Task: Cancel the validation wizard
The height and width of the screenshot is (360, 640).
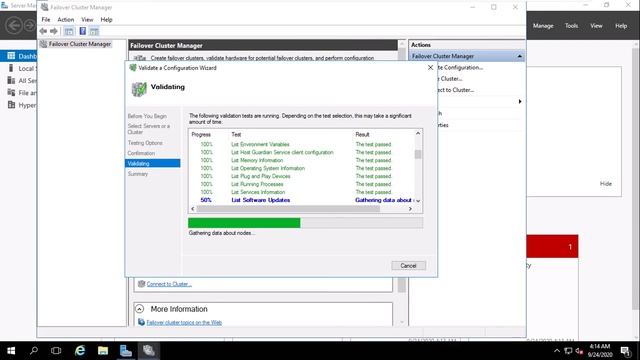Action: coord(408,266)
